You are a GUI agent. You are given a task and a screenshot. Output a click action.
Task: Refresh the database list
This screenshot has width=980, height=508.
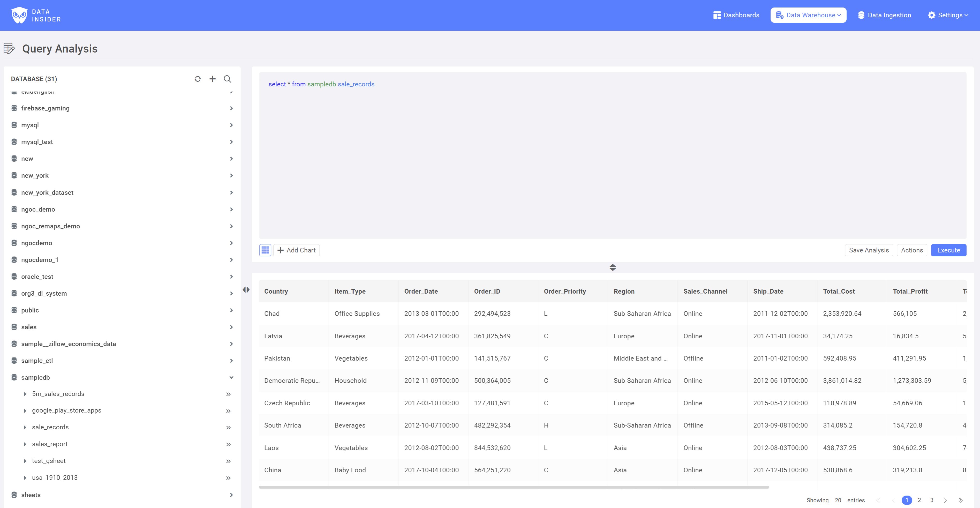coord(198,79)
